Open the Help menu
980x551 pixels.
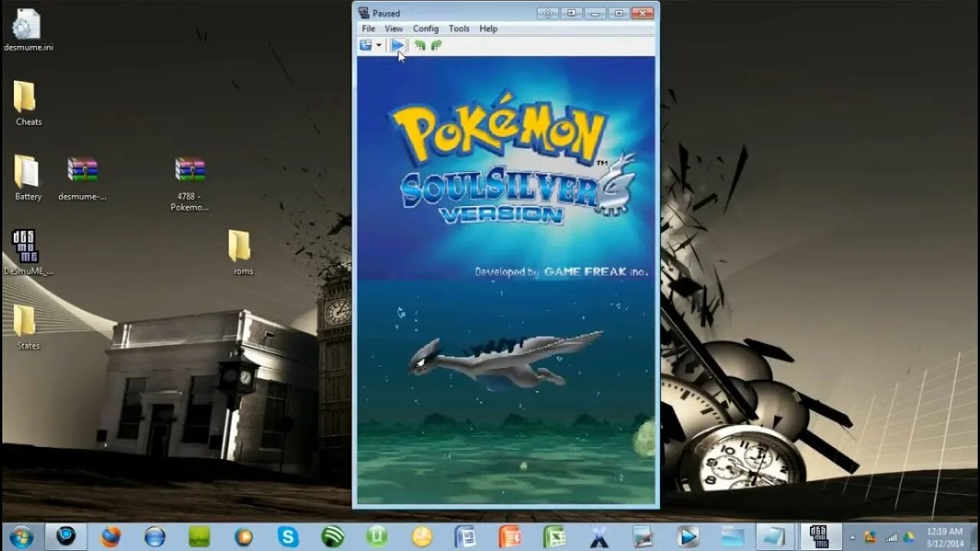(x=488, y=28)
